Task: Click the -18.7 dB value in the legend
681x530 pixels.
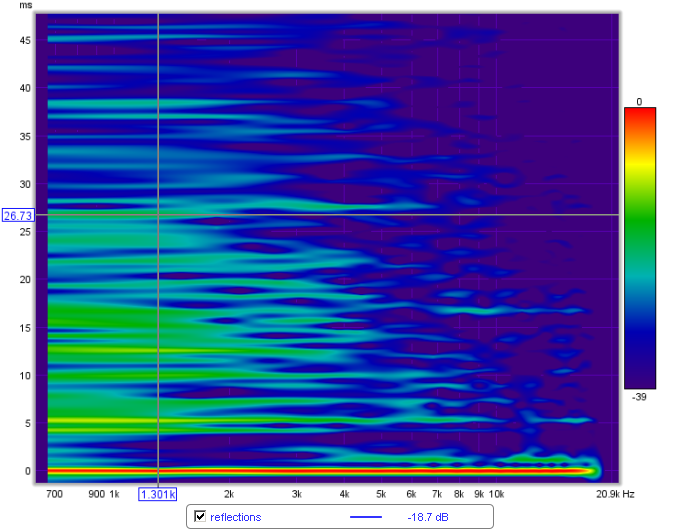Action: pos(428,517)
